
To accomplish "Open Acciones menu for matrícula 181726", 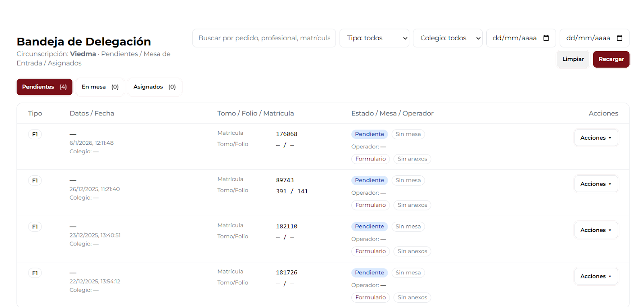I will tap(596, 276).
